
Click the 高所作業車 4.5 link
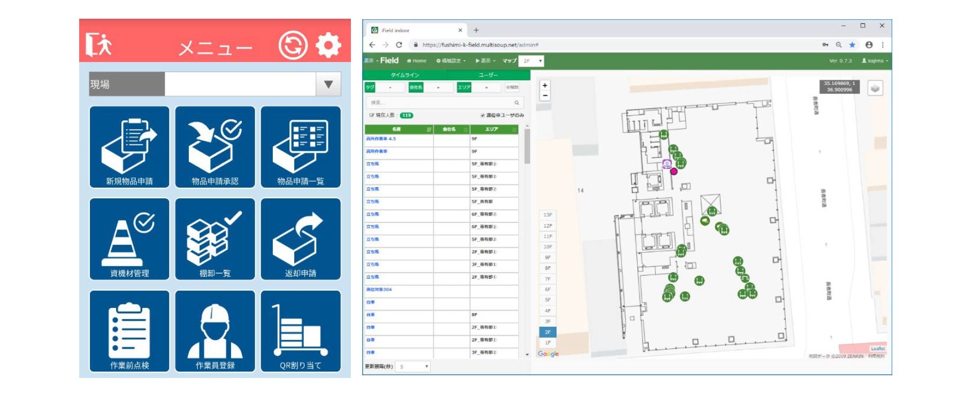[381, 139]
